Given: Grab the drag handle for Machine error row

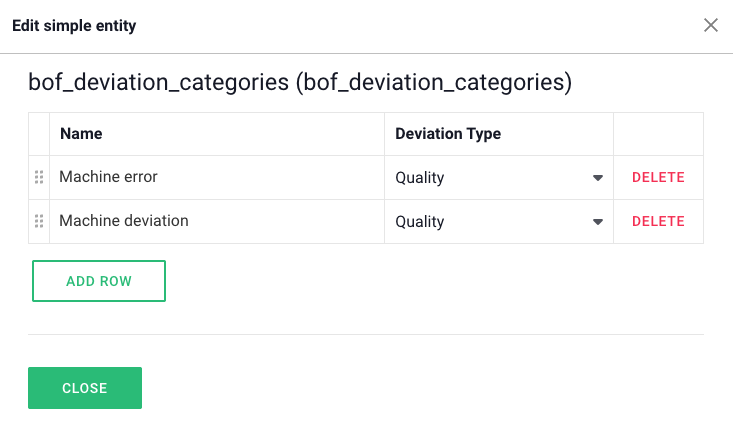Looking at the screenshot, I should (x=39, y=177).
